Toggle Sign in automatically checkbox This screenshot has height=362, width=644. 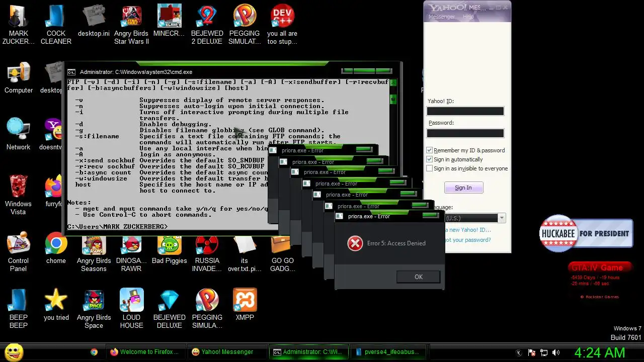(x=429, y=159)
